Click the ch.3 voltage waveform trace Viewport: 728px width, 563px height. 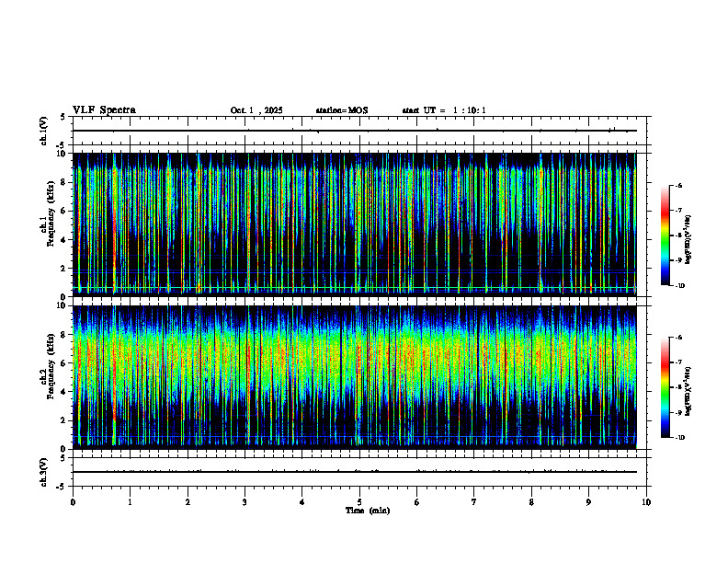354,472
